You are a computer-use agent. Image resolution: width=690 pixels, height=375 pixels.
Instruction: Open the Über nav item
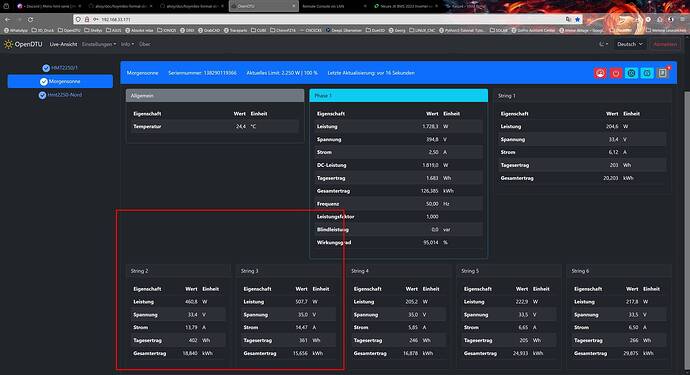145,44
